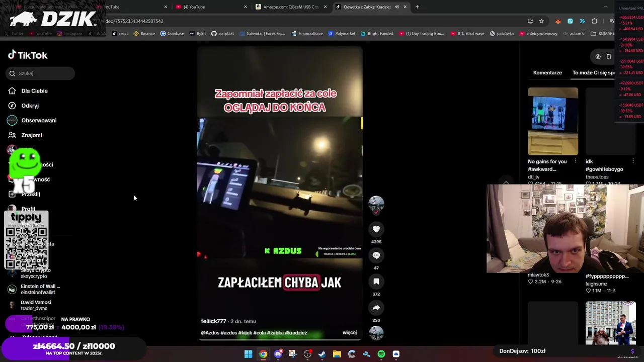Open OBS Studio from the taskbar
Image resolution: width=644 pixels, height=362 pixels.
[x=307, y=354]
